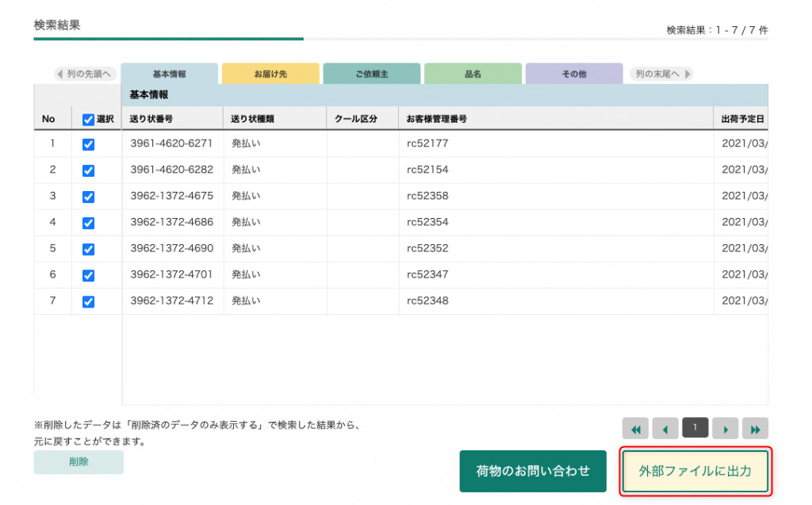Click tracking number 3961-4620-6271 cell

coord(172,144)
